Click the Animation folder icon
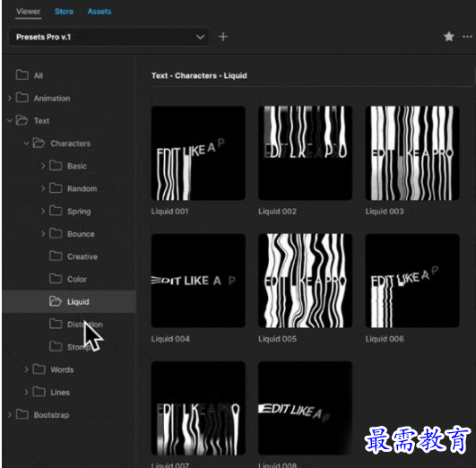 pos(22,98)
